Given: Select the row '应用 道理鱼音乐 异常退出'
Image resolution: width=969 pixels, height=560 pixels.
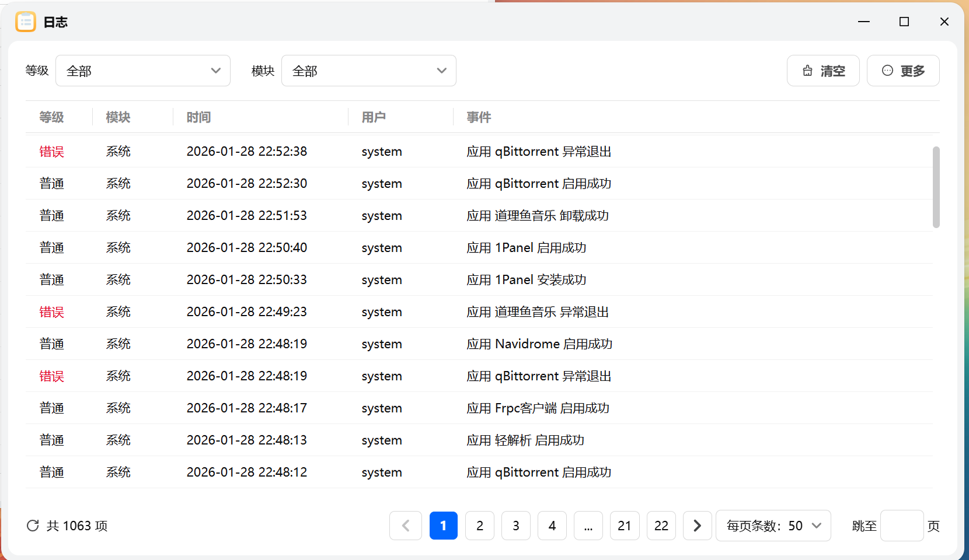Looking at the screenshot, I should (479, 311).
